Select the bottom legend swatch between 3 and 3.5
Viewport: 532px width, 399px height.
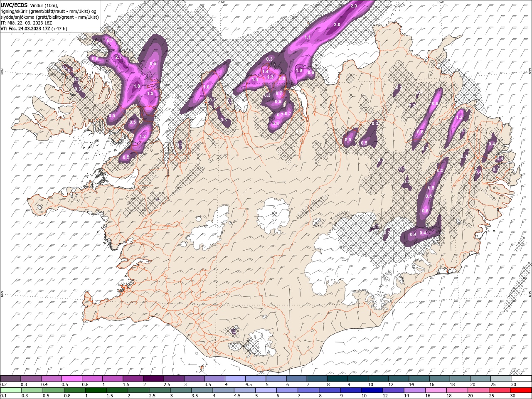[x=181, y=390]
